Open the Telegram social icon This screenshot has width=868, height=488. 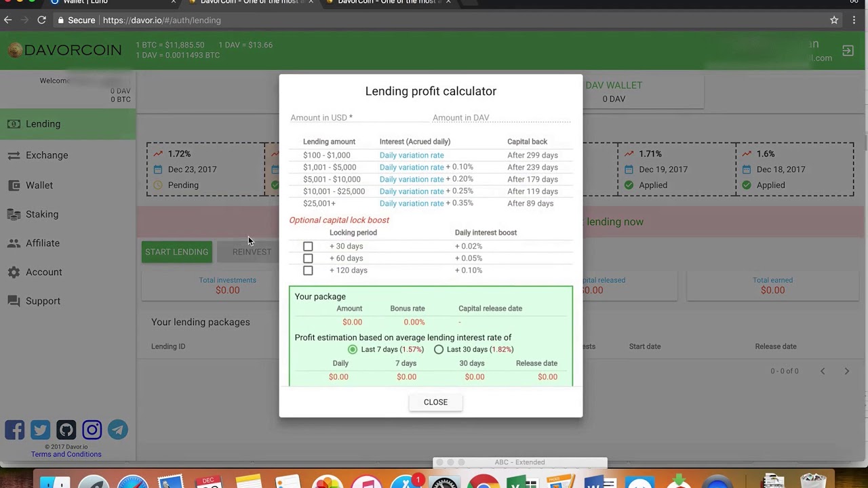(x=117, y=430)
